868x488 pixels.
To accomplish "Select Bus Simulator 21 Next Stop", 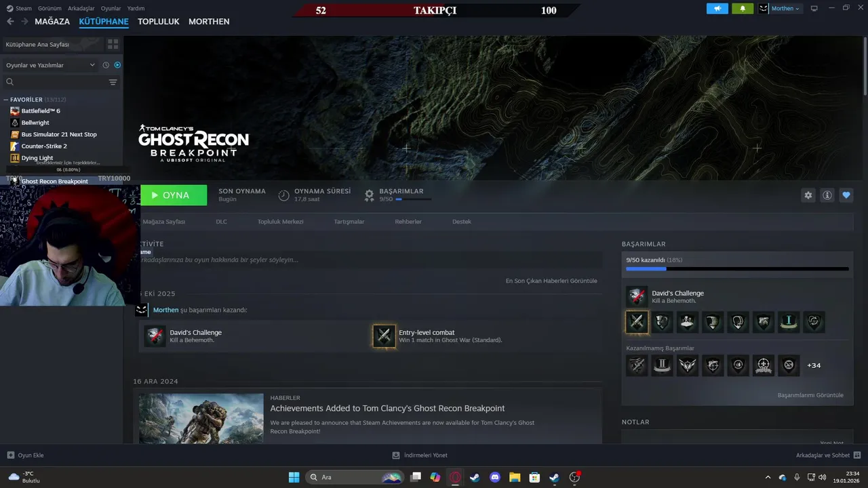I will pyautogui.click(x=59, y=134).
